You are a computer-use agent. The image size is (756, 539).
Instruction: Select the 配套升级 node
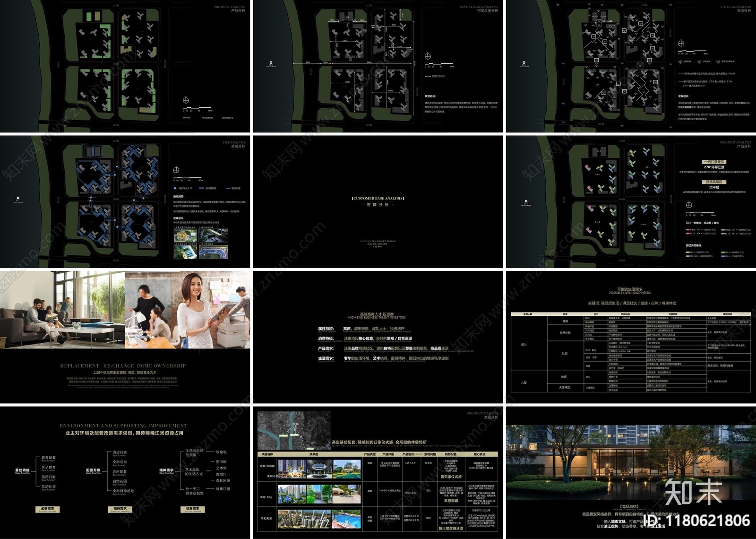click(x=93, y=471)
